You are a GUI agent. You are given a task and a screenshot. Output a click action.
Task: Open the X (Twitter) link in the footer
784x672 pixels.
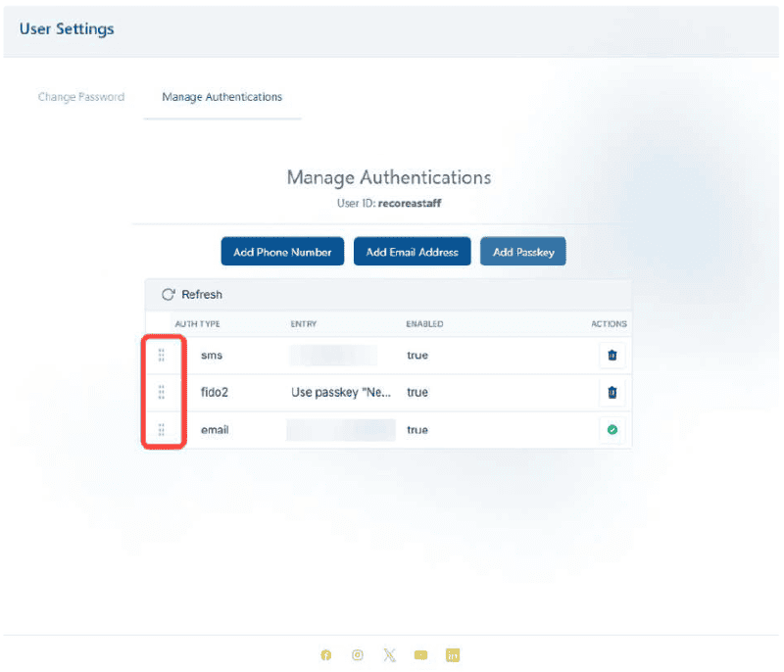point(389,655)
